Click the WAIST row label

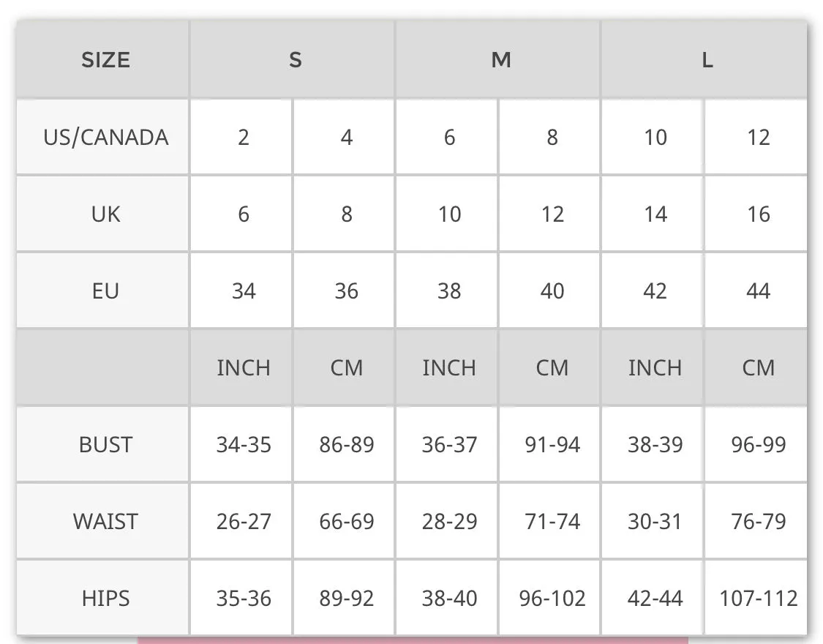coord(103,521)
